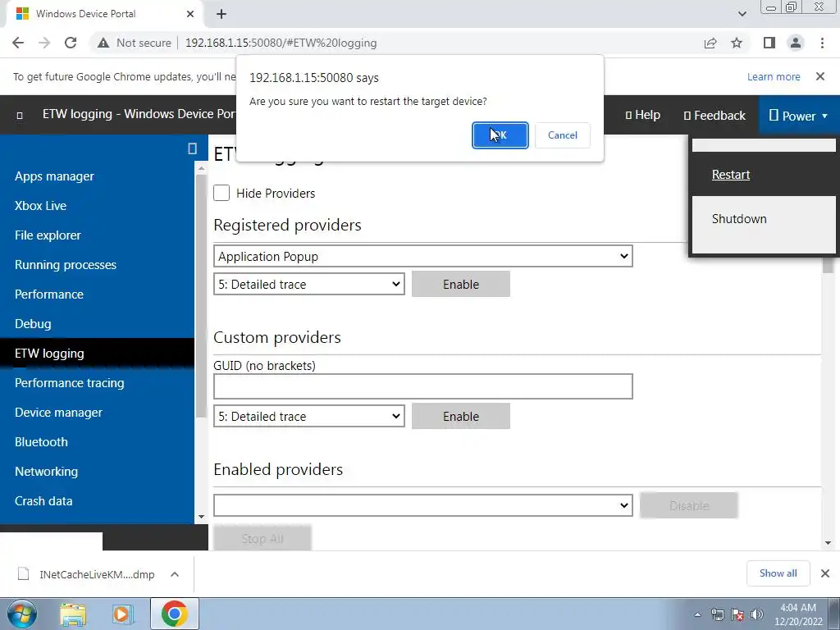Expand the download item options chevron
840x630 pixels.
pyautogui.click(x=175, y=574)
